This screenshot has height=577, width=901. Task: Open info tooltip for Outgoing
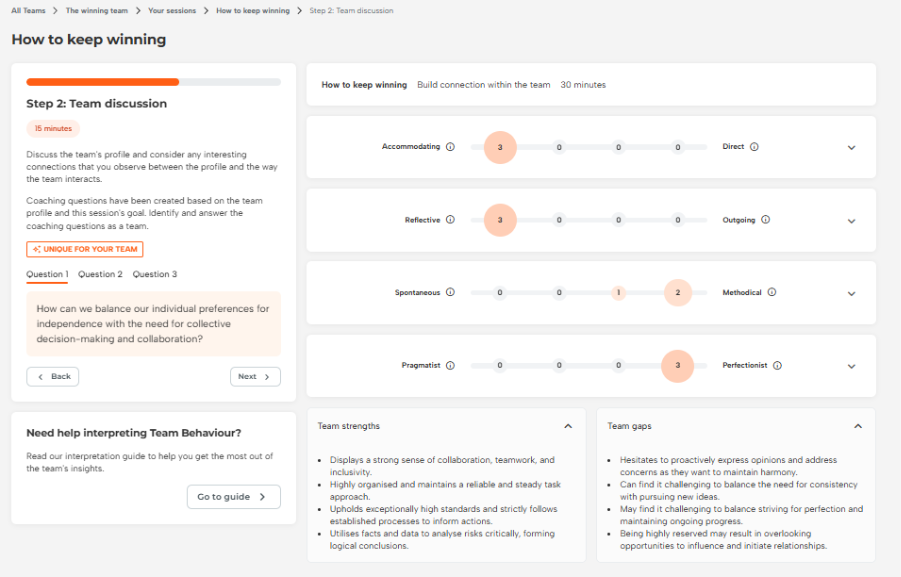(x=765, y=220)
